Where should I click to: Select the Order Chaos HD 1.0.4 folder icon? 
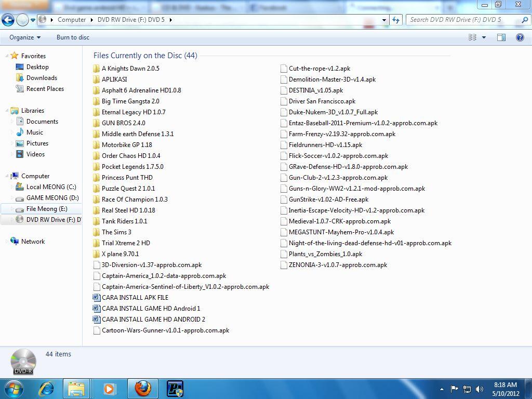(x=96, y=156)
